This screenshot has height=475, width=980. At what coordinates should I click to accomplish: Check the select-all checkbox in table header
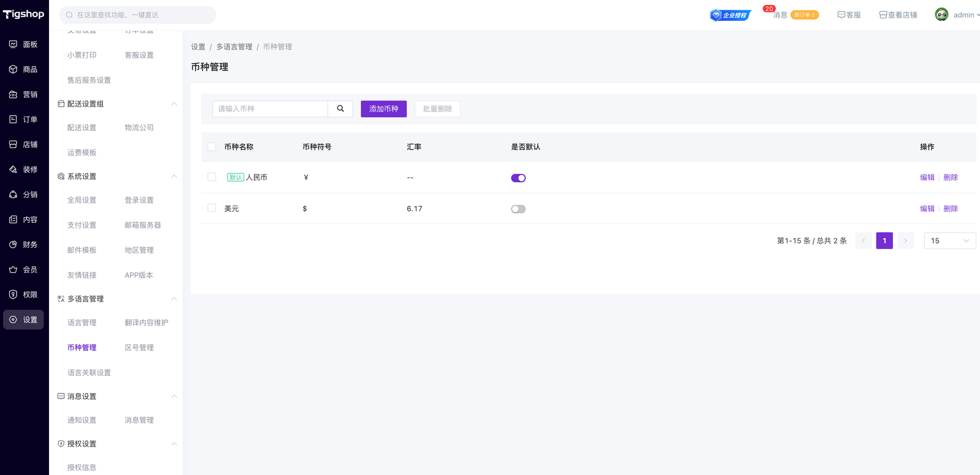pyautogui.click(x=212, y=147)
